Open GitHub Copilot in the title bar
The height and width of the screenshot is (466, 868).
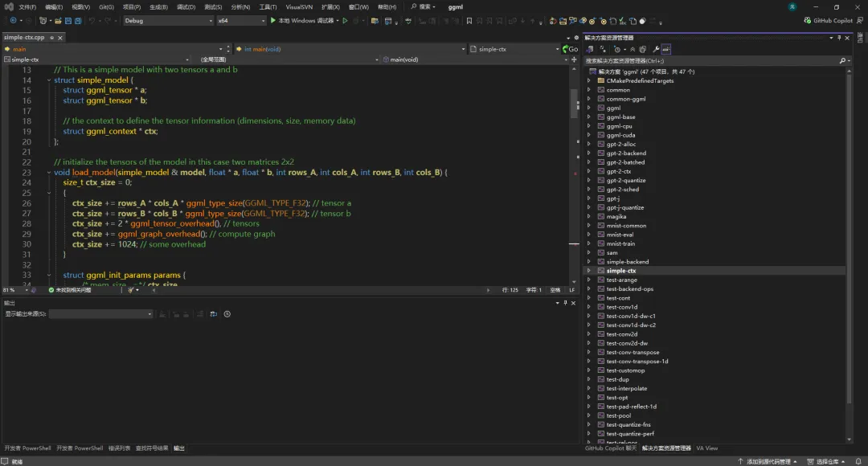[828, 21]
